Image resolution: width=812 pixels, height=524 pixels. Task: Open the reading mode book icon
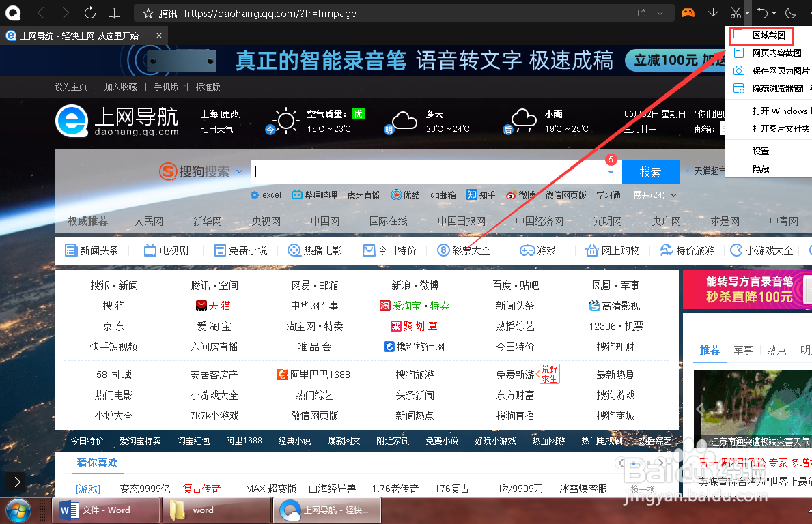pyautogui.click(x=115, y=13)
